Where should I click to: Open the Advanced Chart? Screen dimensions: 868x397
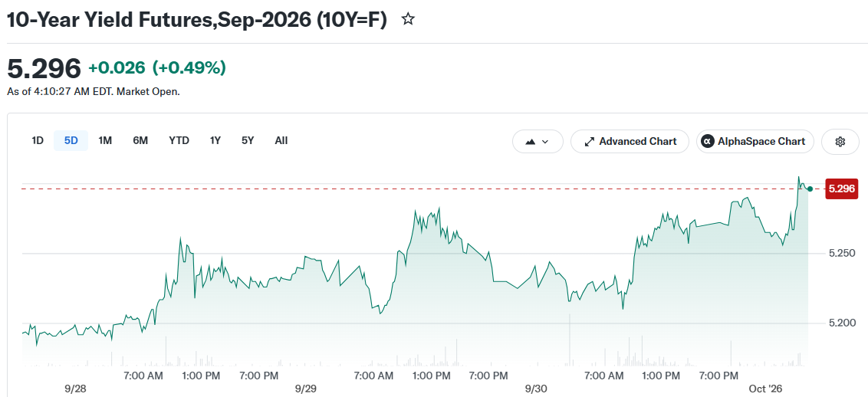coord(630,142)
